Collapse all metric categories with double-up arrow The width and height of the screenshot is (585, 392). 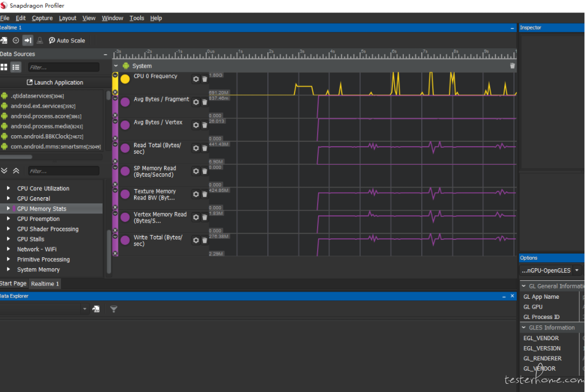16,171
